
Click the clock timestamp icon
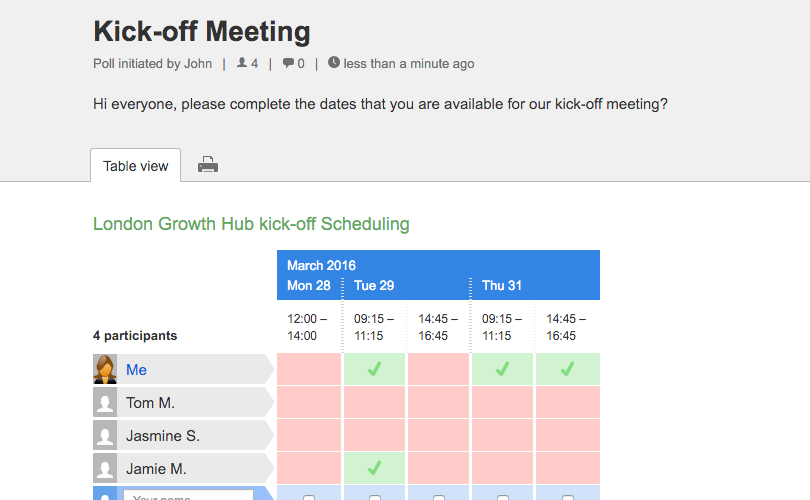[334, 62]
